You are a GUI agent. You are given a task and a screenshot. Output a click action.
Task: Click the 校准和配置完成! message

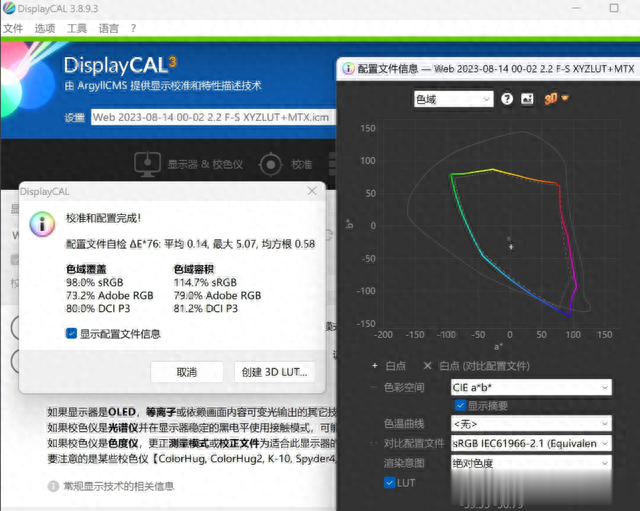pos(103,218)
